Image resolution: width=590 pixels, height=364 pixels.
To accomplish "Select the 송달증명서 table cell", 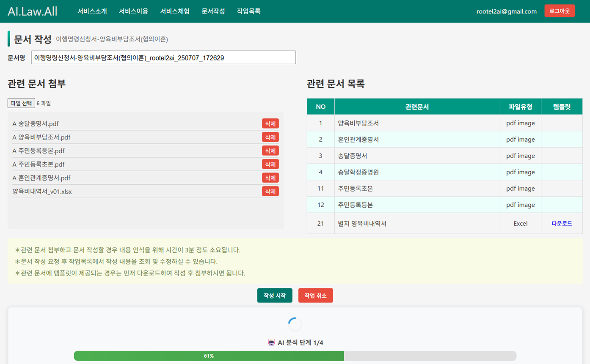I will pos(417,156).
